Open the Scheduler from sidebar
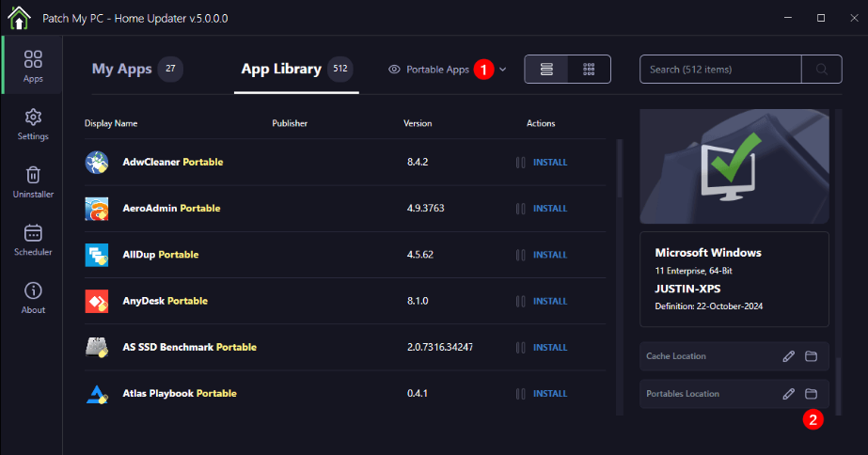This screenshot has width=868, height=455. (33, 241)
